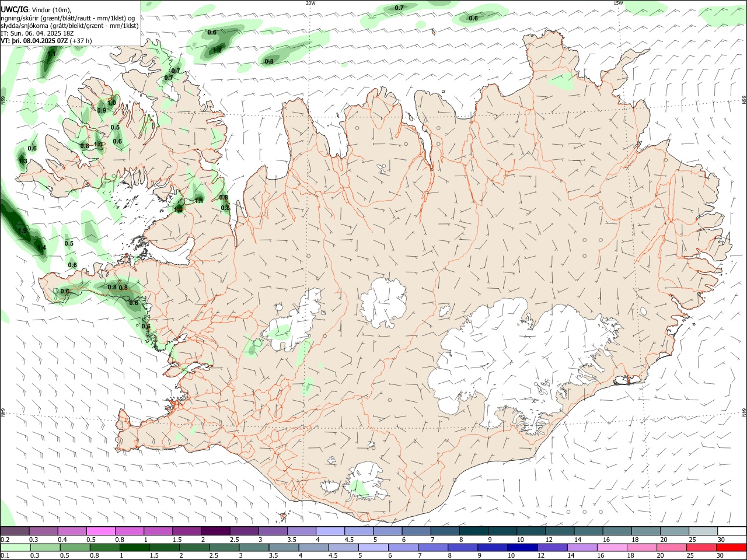This screenshot has height=560, width=747.
Task: Select the darkest green swatch between 1 and 1.5
Action: [135, 547]
